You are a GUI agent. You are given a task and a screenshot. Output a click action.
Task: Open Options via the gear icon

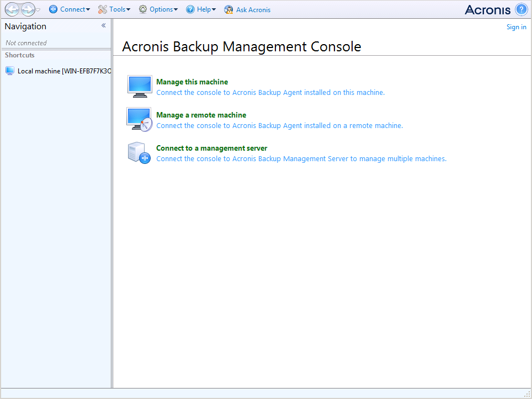pos(142,9)
